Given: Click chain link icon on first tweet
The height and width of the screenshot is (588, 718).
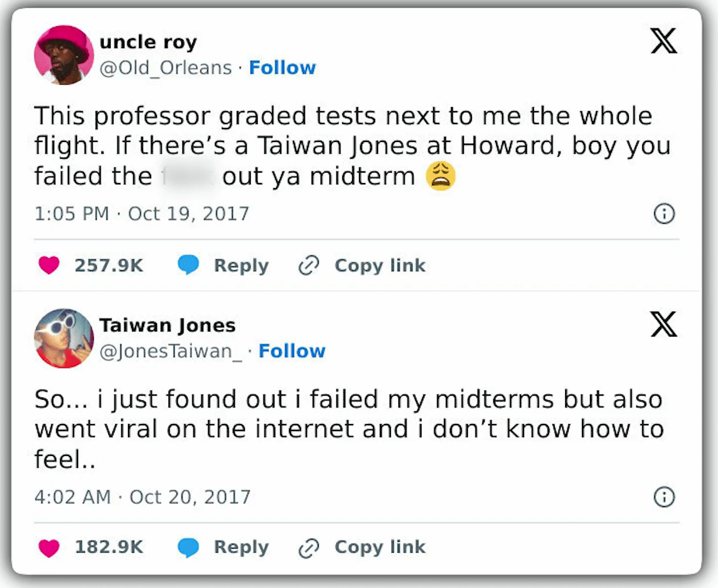Looking at the screenshot, I should coord(309,265).
